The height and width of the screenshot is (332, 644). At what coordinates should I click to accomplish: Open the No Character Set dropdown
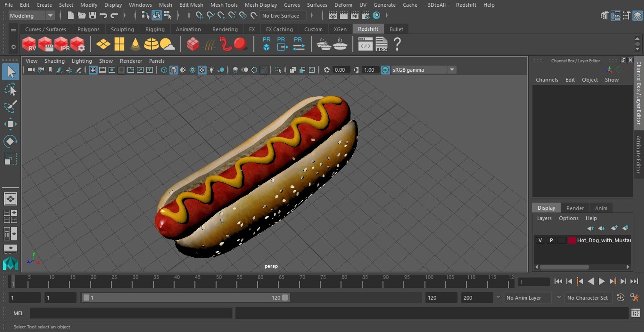(588, 298)
